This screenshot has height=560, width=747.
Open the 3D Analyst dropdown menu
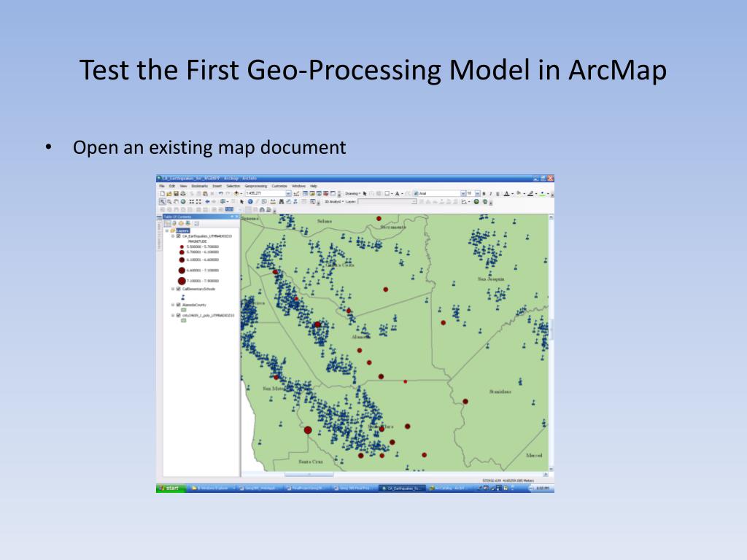[x=334, y=201]
